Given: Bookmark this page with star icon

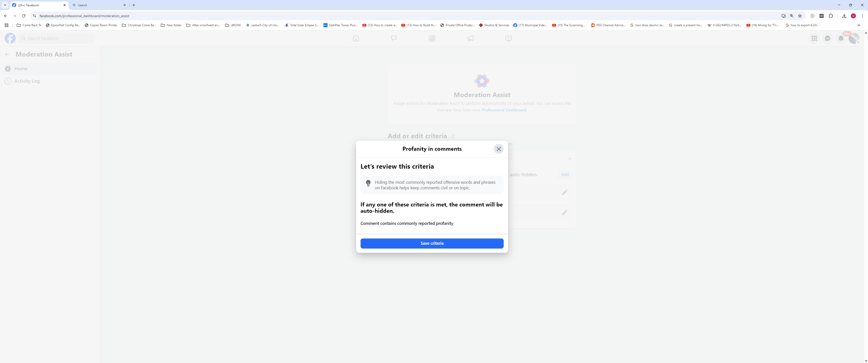Looking at the screenshot, I should (800, 16).
